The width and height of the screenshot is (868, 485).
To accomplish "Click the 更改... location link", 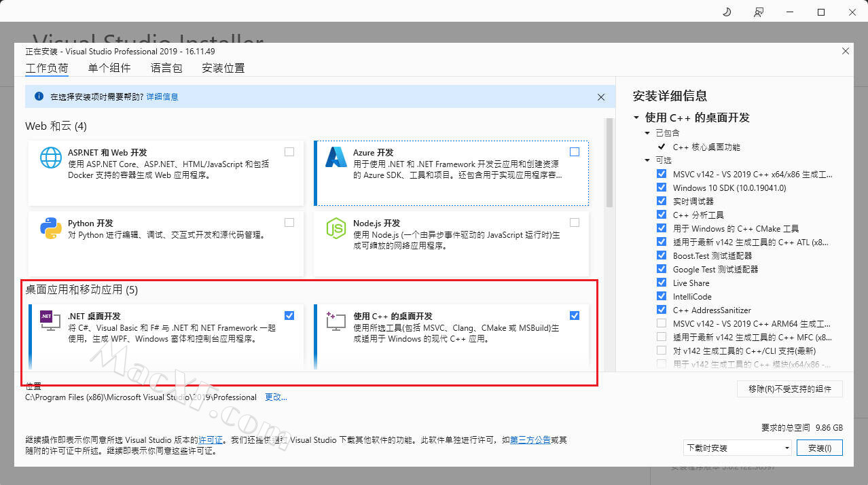I will point(276,397).
